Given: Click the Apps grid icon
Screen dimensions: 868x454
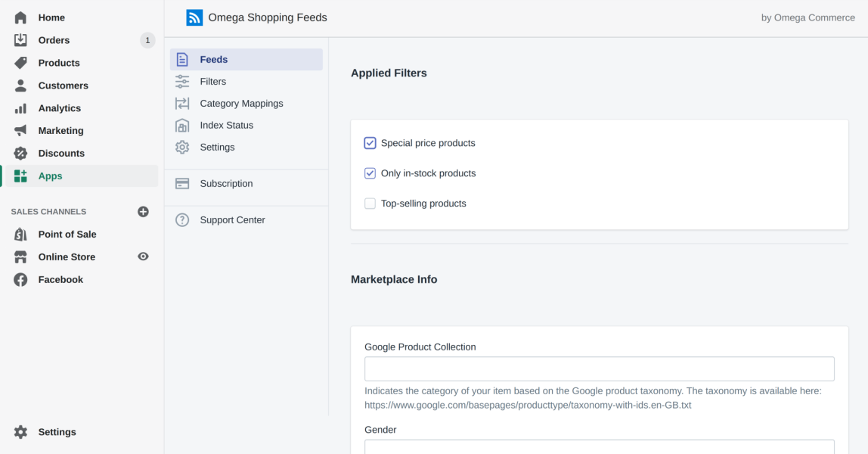Looking at the screenshot, I should tap(20, 176).
